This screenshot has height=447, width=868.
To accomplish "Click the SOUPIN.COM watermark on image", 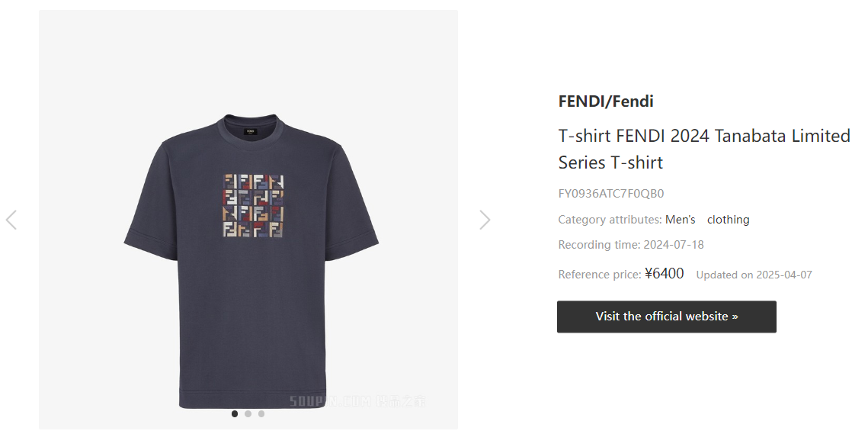I will (357, 401).
